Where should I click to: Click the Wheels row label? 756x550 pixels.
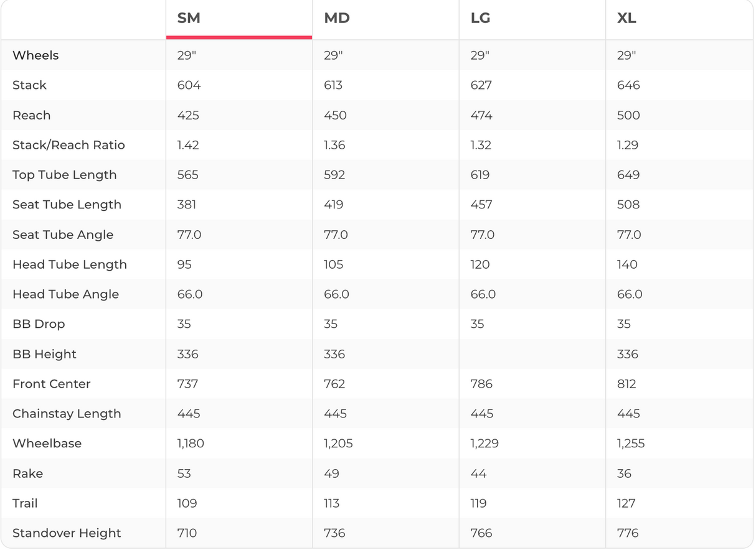pyautogui.click(x=35, y=55)
